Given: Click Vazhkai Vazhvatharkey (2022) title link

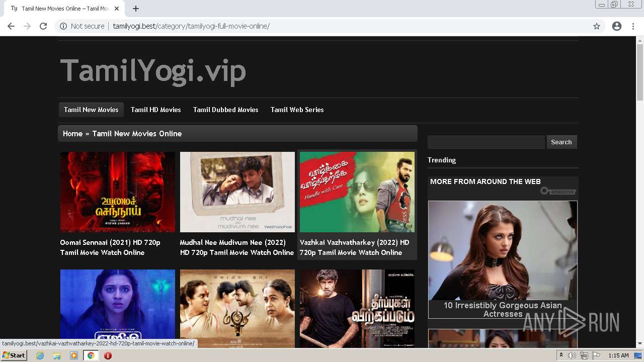Looking at the screenshot, I should pyautogui.click(x=355, y=247).
